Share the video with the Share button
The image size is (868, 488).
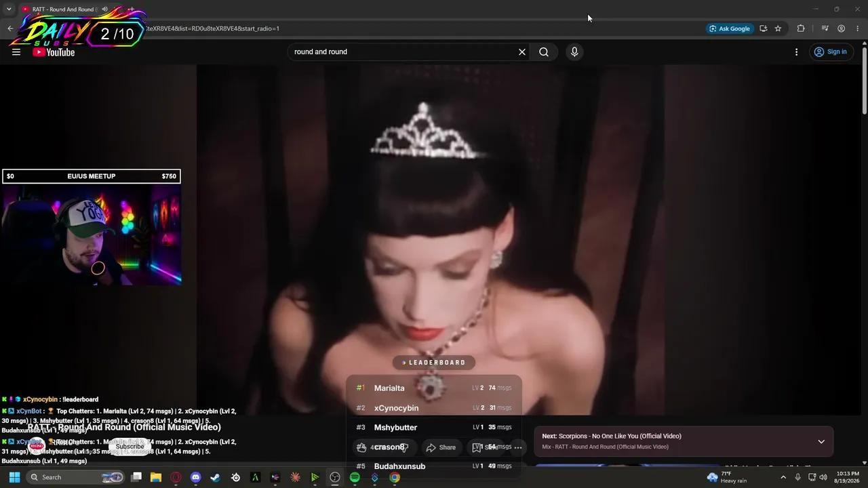pyautogui.click(x=441, y=447)
